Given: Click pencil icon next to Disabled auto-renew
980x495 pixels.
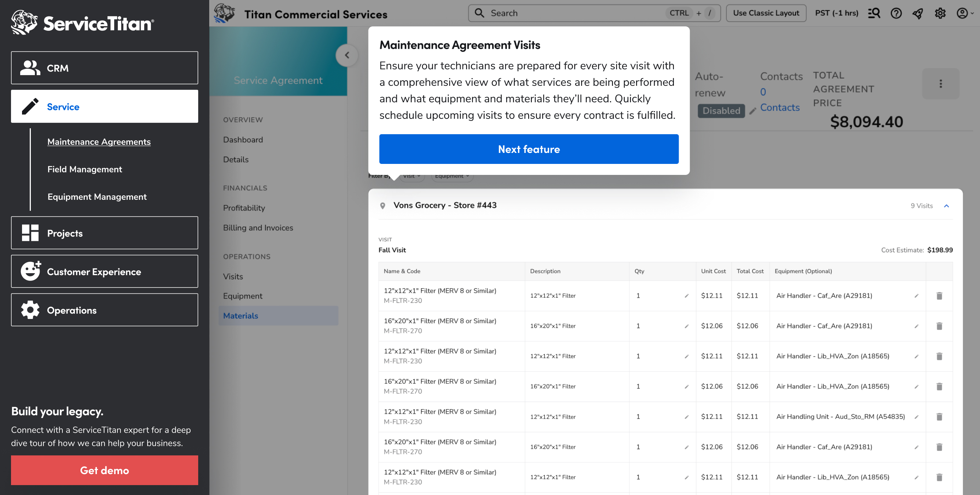Looking at the screenshot, I should click(x=752, y=111).
